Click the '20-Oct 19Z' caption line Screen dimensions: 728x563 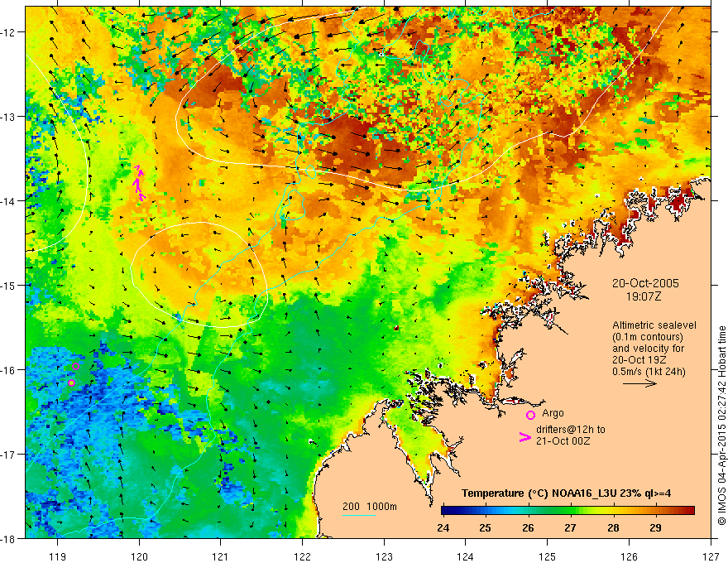point(638,360)
